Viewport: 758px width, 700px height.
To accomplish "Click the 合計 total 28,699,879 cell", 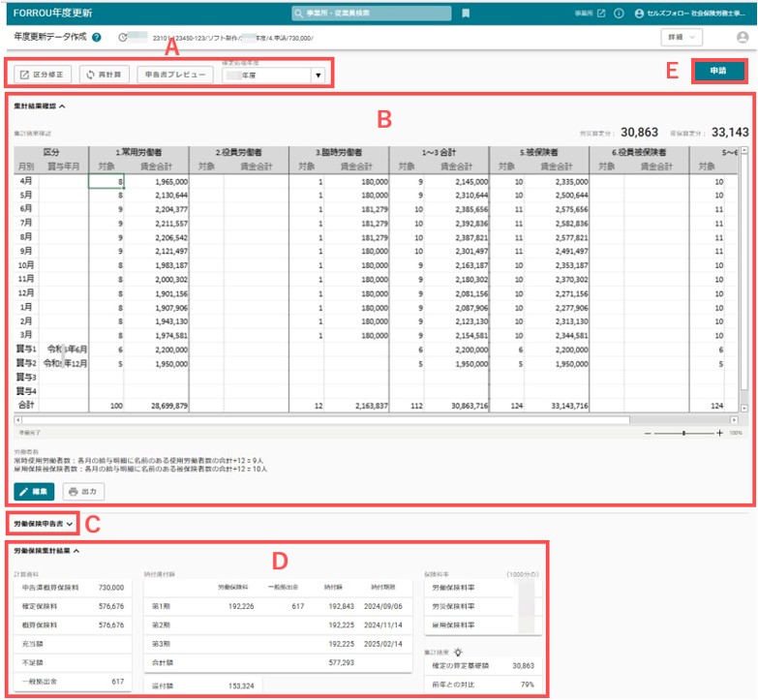I will tap(157, 406).
